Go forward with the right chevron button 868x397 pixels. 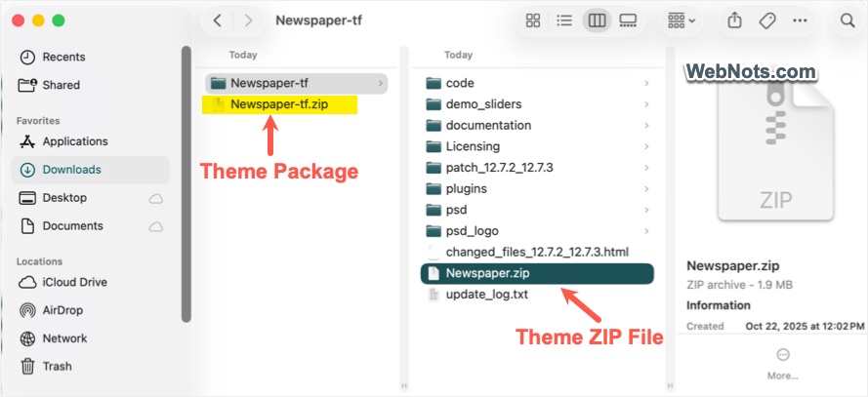[249, 21]
